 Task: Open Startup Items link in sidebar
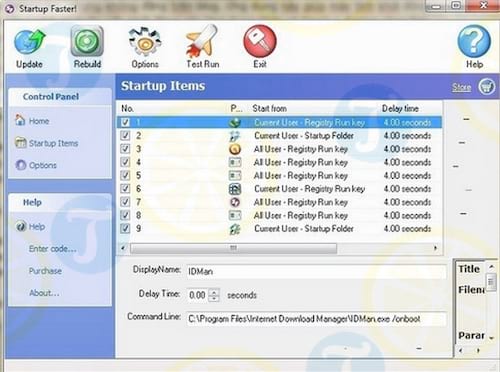(x=53, y=143)
